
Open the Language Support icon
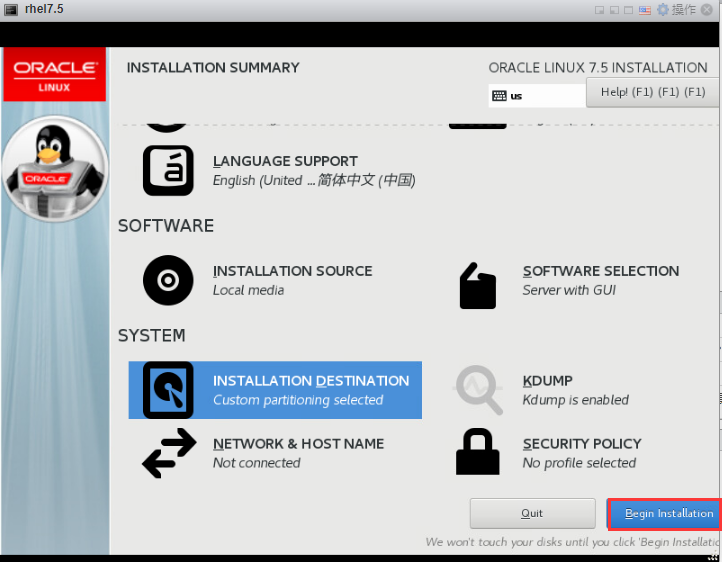[168, 170]
